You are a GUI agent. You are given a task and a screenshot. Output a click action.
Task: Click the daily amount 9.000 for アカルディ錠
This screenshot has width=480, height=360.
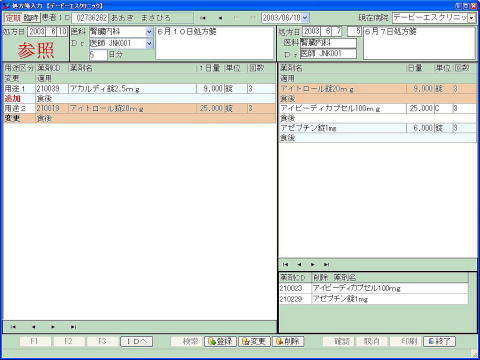(x=210, y=89)
